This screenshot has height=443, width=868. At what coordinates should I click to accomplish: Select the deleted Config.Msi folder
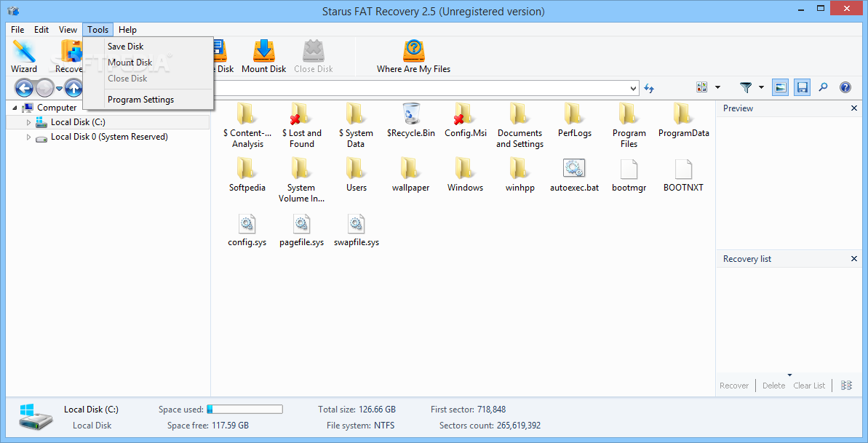466,120
